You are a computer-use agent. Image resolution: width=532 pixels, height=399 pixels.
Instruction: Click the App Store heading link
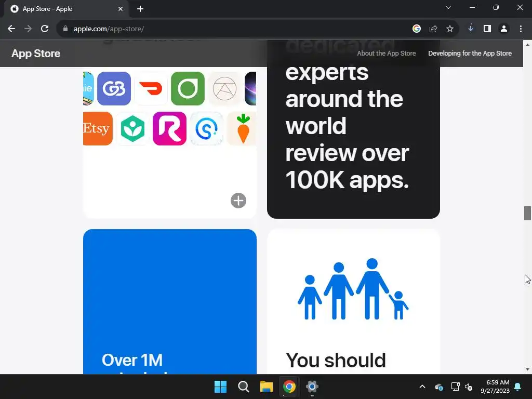pyautogui.click(x=36, y=54)
